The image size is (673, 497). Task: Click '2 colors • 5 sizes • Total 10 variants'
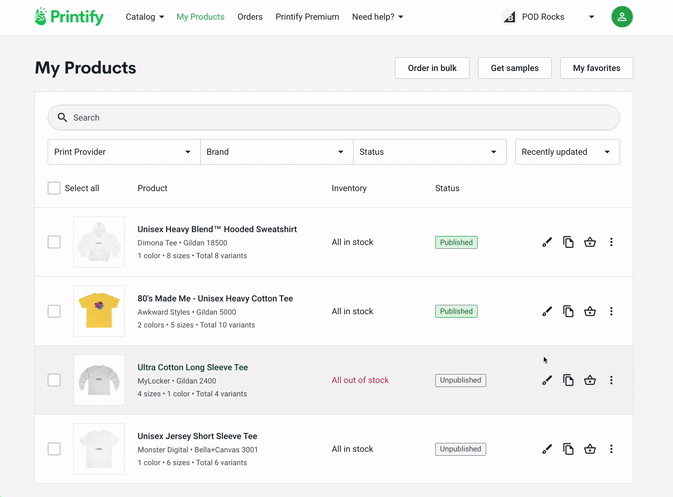(x=196, y=325)
